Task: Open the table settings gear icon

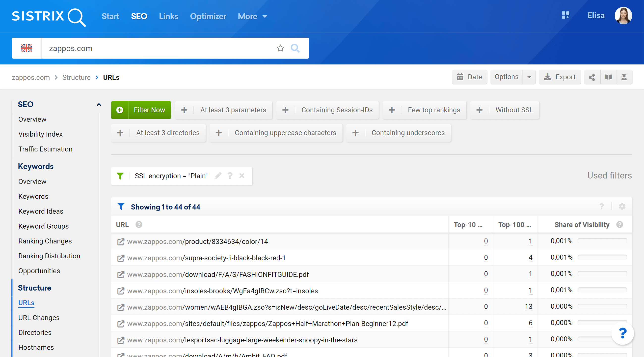Action: pyautogui.click(x=622, y=207)
